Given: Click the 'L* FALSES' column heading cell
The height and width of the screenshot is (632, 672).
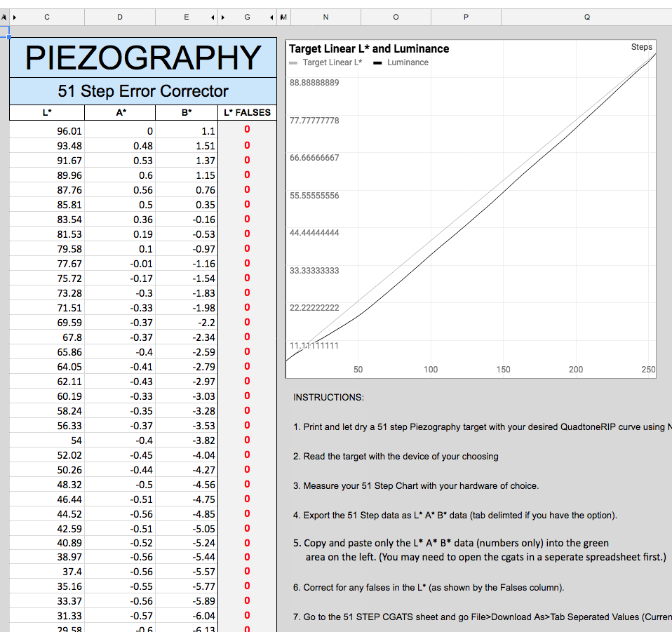Looking at the screenshot, I should (248, 113).
